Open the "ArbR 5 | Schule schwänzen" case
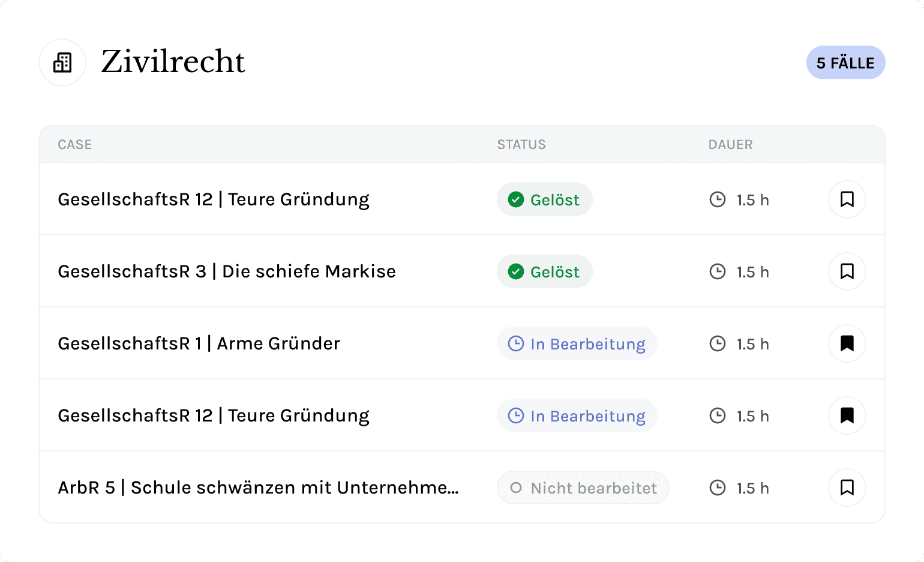This screenshot has height=562, width=924. coord(258,488)
